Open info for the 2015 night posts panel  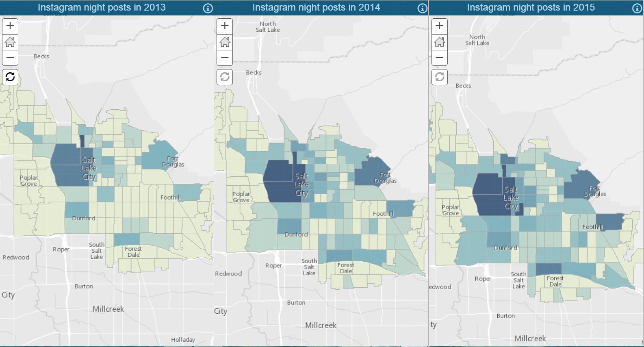(x=637, y=8)
